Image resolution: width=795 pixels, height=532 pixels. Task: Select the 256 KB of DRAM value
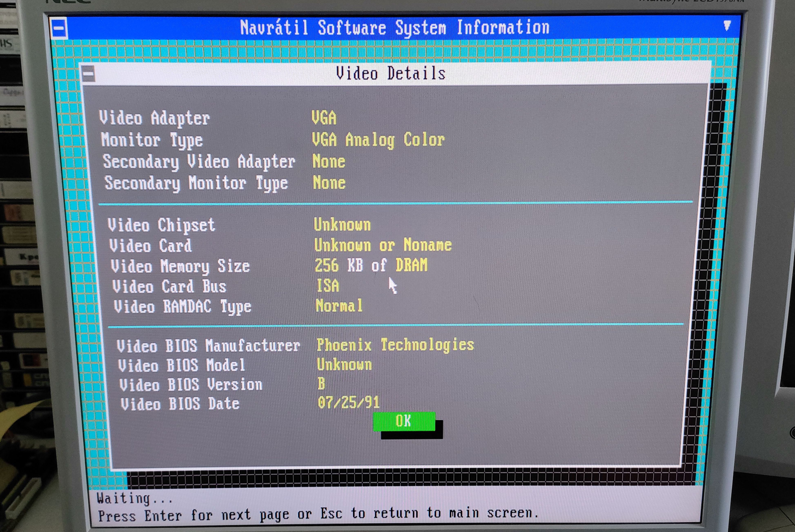[x=371, y=265]
